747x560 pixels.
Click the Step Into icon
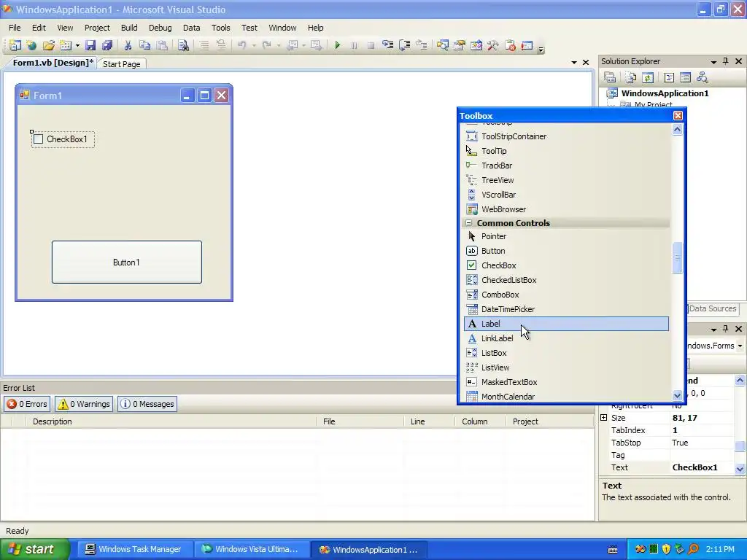pos(388,45)
